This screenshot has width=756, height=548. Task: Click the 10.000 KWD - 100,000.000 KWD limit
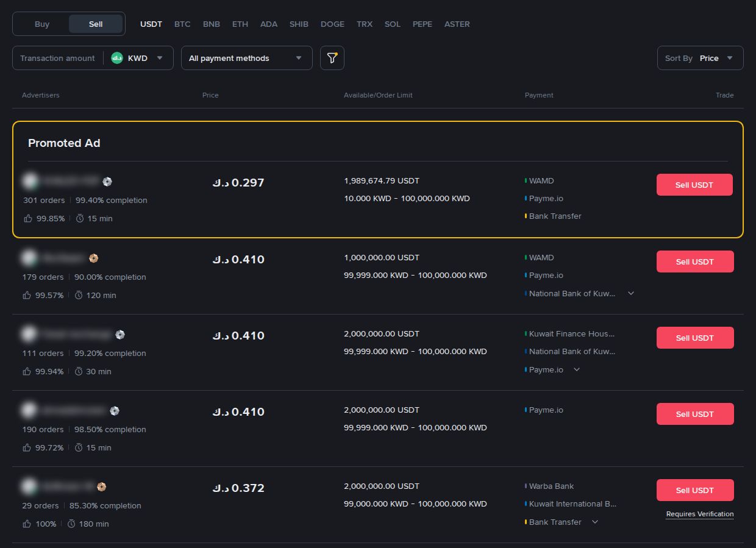[407, 198]
